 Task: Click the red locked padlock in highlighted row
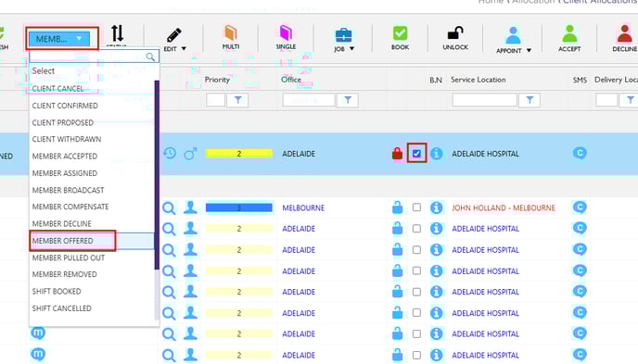point(397,154)
